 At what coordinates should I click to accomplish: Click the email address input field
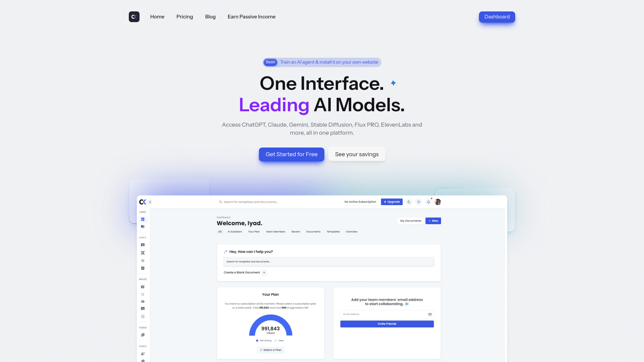tap(387, 314)
